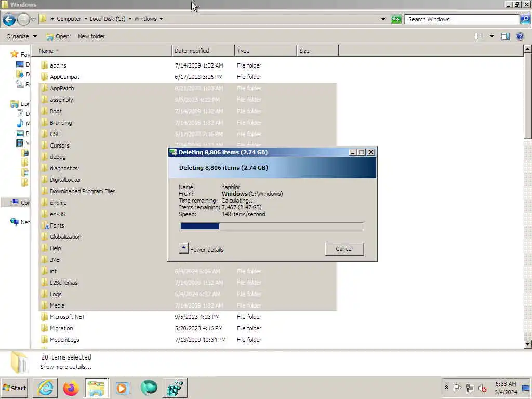Open the Help question mark icon
This screenshot has height=399, width=532.
[520, 36]
